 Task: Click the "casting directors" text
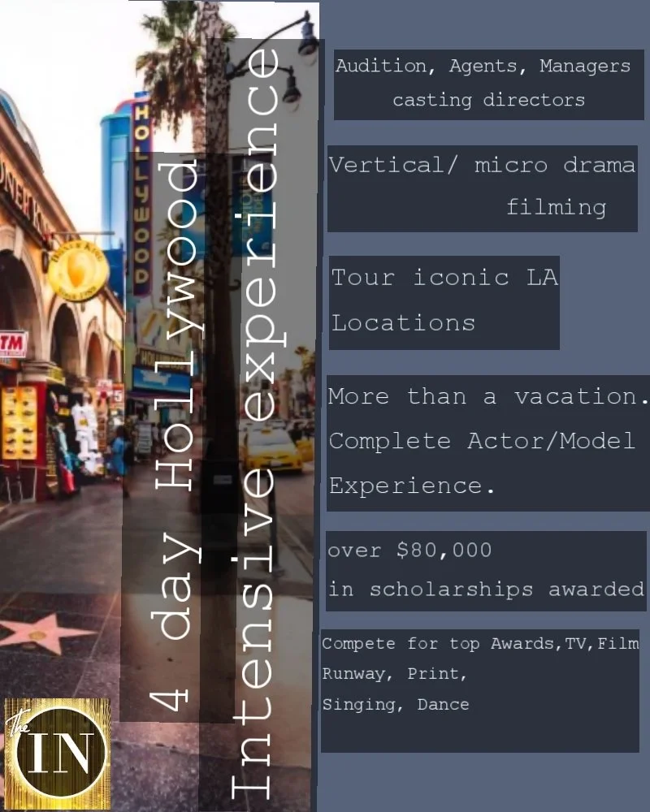(x=489, y=100)
